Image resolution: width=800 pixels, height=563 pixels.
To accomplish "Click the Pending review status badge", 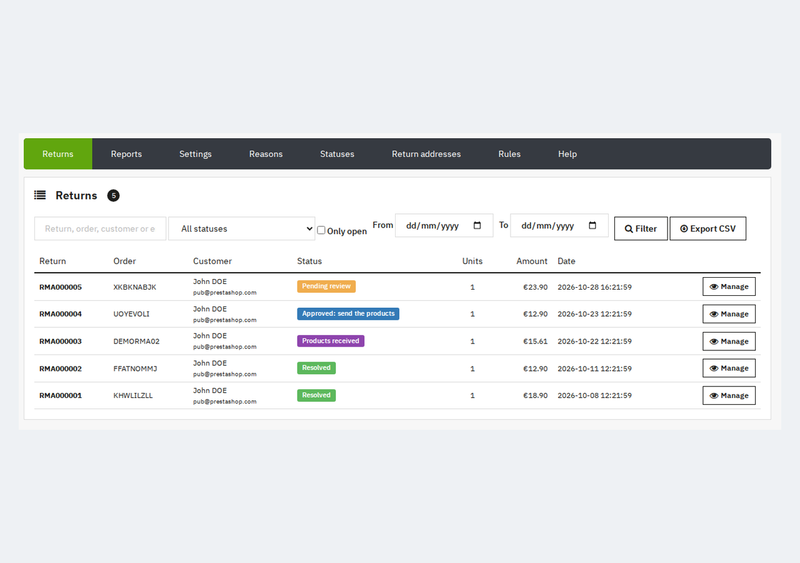I will (x=327, y=286).
